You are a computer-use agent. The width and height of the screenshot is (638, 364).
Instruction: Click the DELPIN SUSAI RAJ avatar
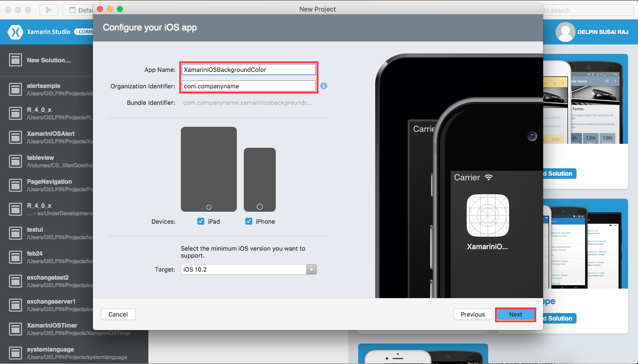point(565,31)
